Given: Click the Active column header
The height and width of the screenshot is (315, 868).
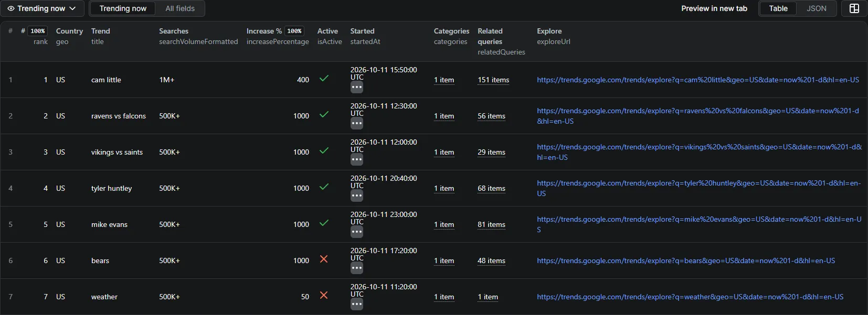Looking at the screenshot, I should pos(329,36).
